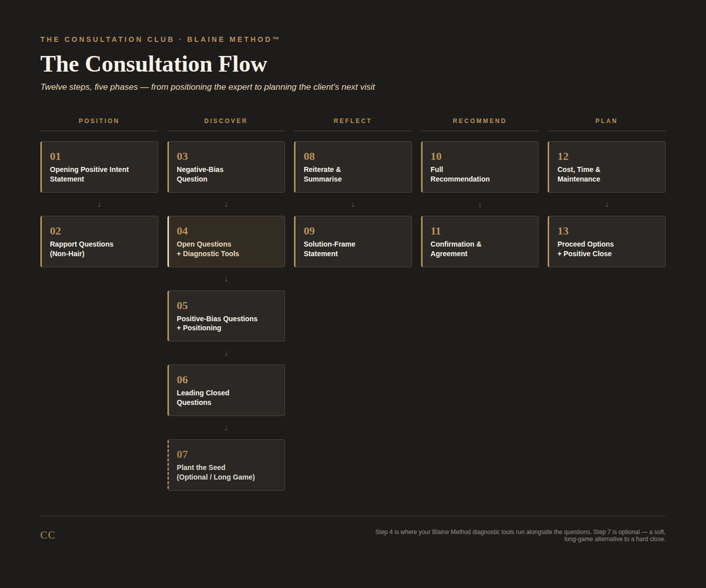Select the RECOMMEND phase heading
Image resolution: width=706 pixels, height=588 pixels.
point(480,121)
